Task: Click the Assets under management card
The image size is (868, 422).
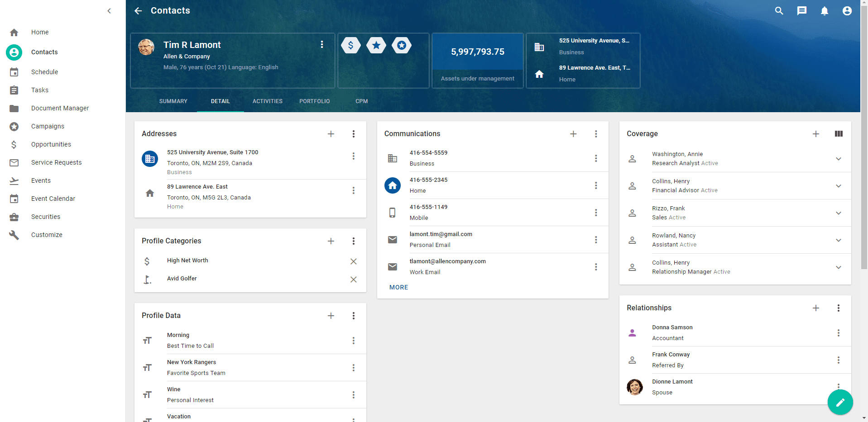Action: pos(478,61)
